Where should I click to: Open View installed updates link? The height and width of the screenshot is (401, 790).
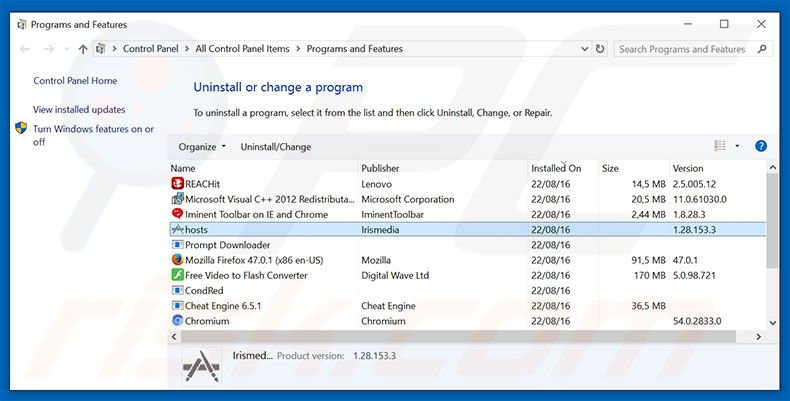(79, 109)
